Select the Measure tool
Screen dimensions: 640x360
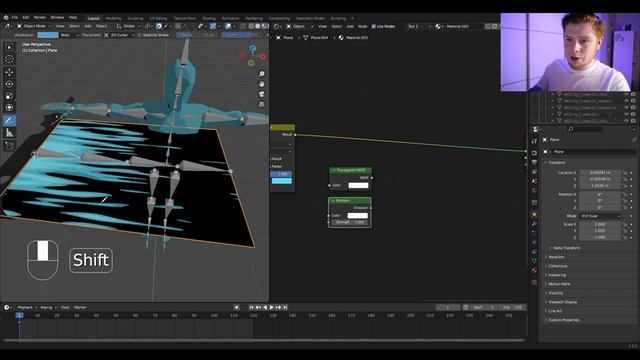coord(9,133)
